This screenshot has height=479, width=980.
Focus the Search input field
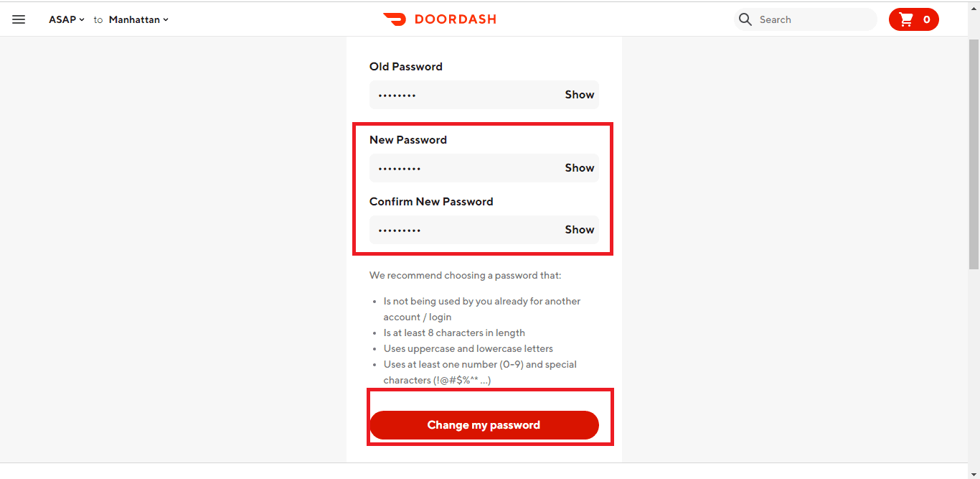814,19
